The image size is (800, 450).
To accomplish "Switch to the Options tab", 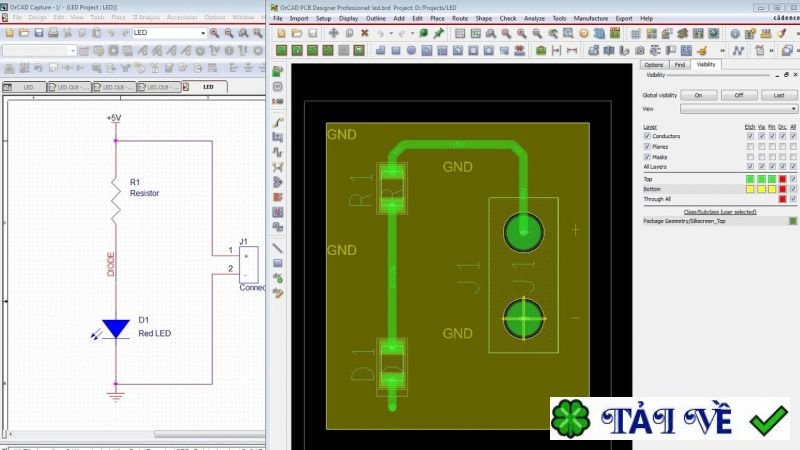I will [654, 65].
